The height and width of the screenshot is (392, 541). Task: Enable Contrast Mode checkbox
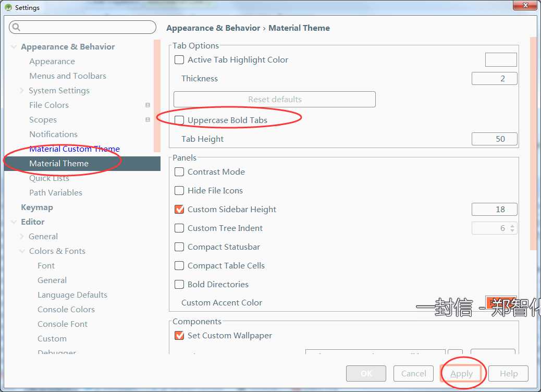point(179,171)
